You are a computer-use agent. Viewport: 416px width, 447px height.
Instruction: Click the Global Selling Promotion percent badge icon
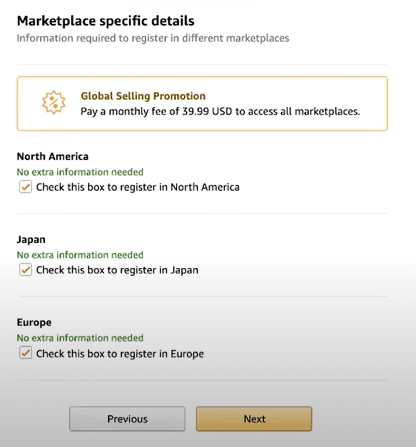[54, 103]
